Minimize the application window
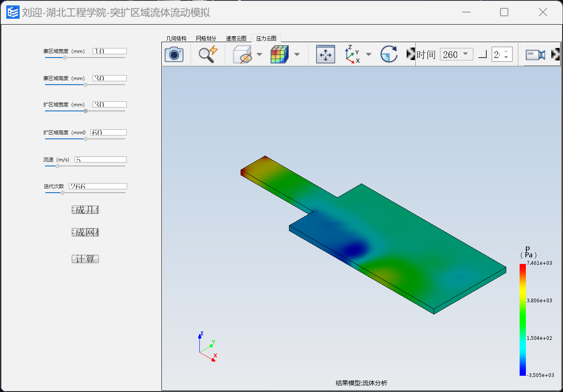 pos(466,12)
